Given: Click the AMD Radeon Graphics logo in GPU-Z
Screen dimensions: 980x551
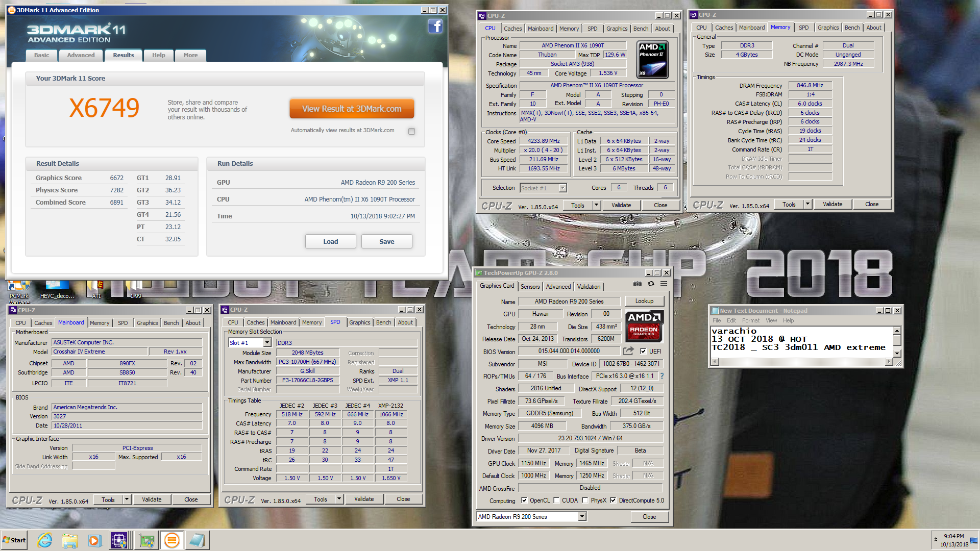Looking at the screenshot, I should click(x=644, y=327).
